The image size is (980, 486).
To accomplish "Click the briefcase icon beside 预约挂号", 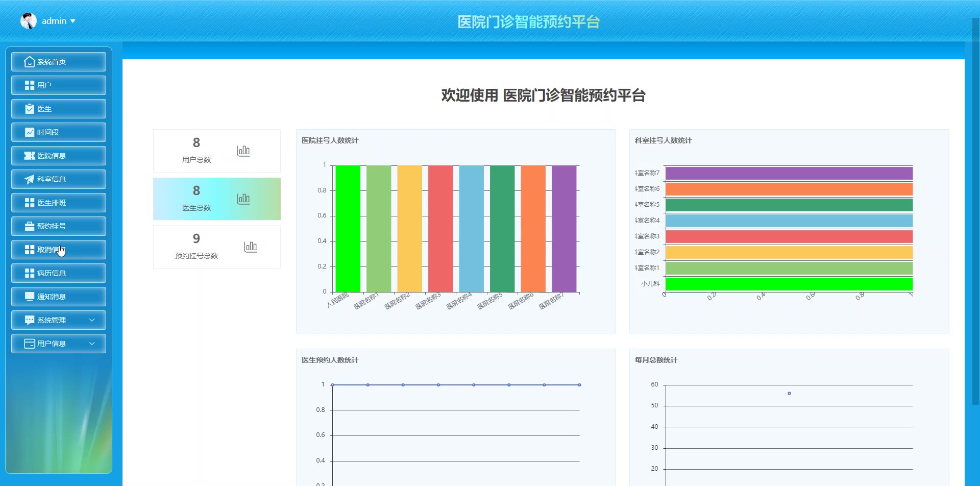I will click(30, 226).
